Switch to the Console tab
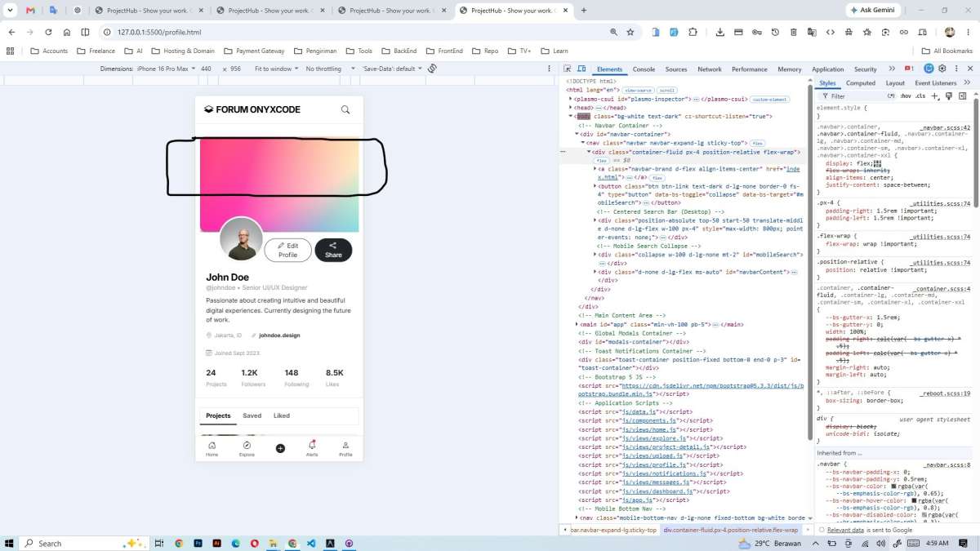The height and width of the screenshot is (551, 980). coord(644,69)
